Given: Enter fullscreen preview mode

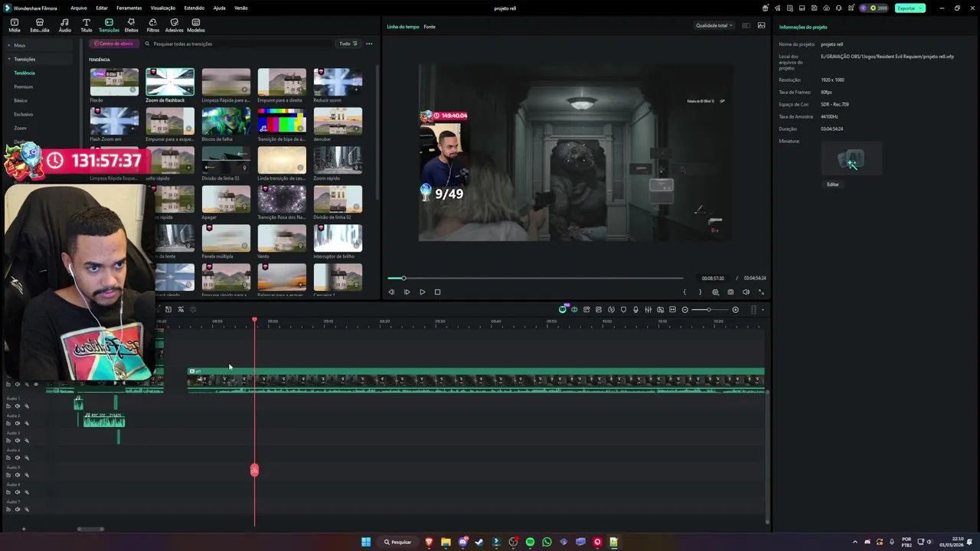Looking at the screenshot, I should coord(761,292).
